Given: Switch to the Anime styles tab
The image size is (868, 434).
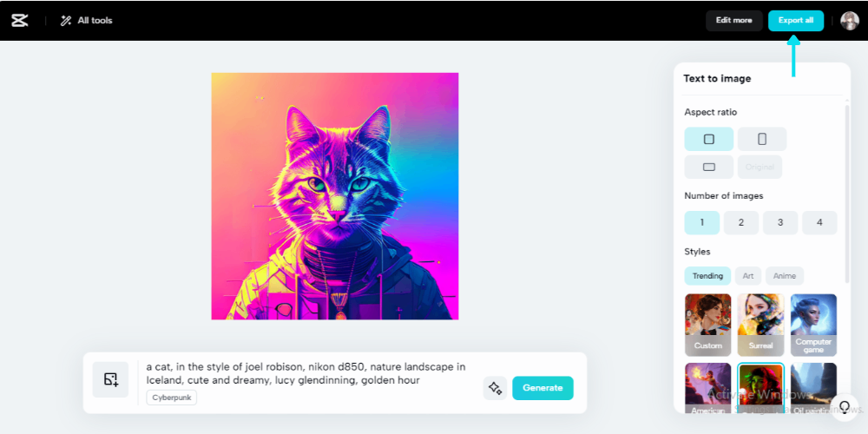Looking at the screenshot, I should click(x=785, y=276).
